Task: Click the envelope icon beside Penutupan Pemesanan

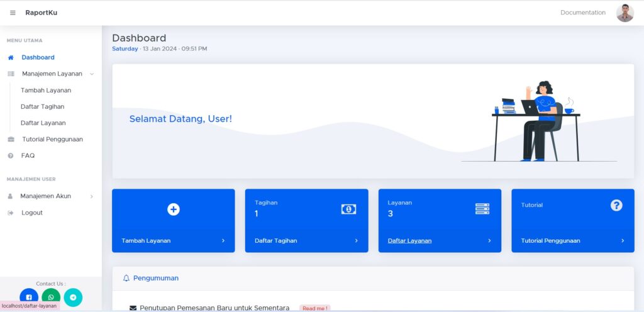Action: pyautogui.click(x=133, y=308)
